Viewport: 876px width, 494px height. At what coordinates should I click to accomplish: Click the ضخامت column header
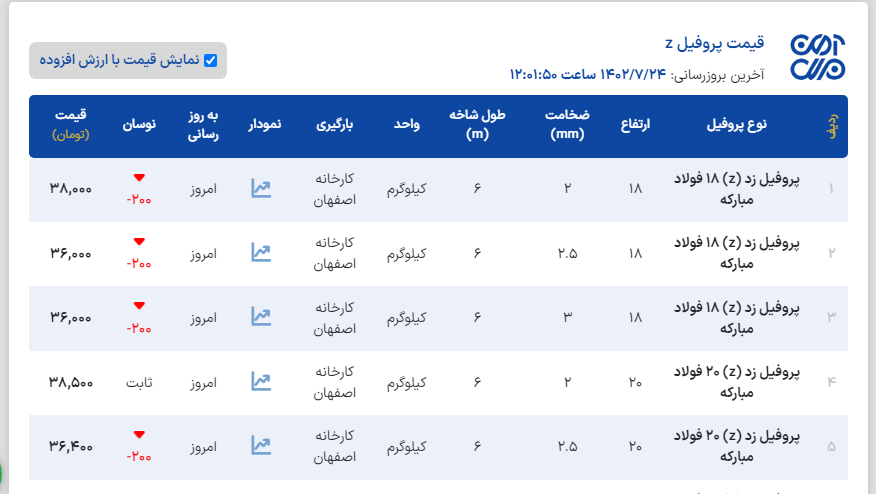pyautogui.click(x=567, y=124)
